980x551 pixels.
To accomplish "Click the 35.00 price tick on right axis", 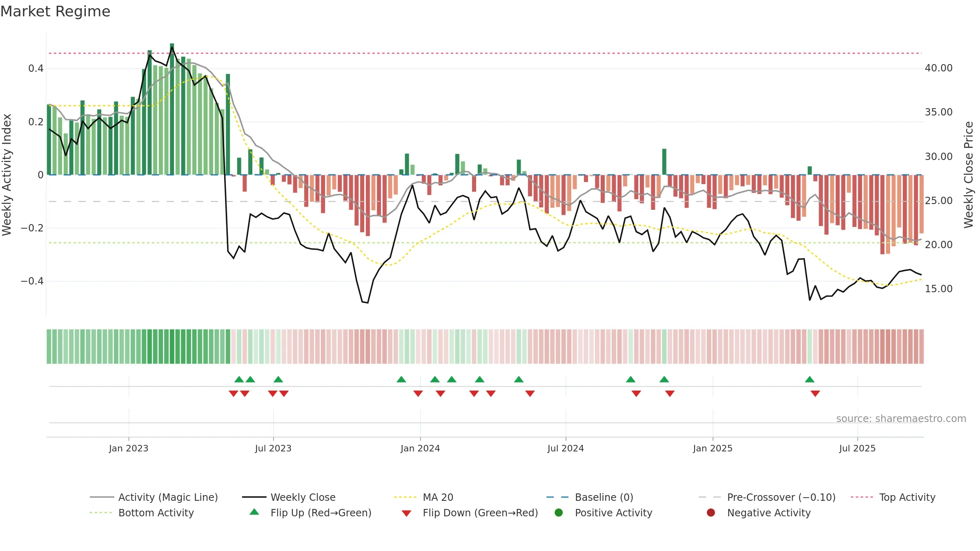I will coord(939,112).
